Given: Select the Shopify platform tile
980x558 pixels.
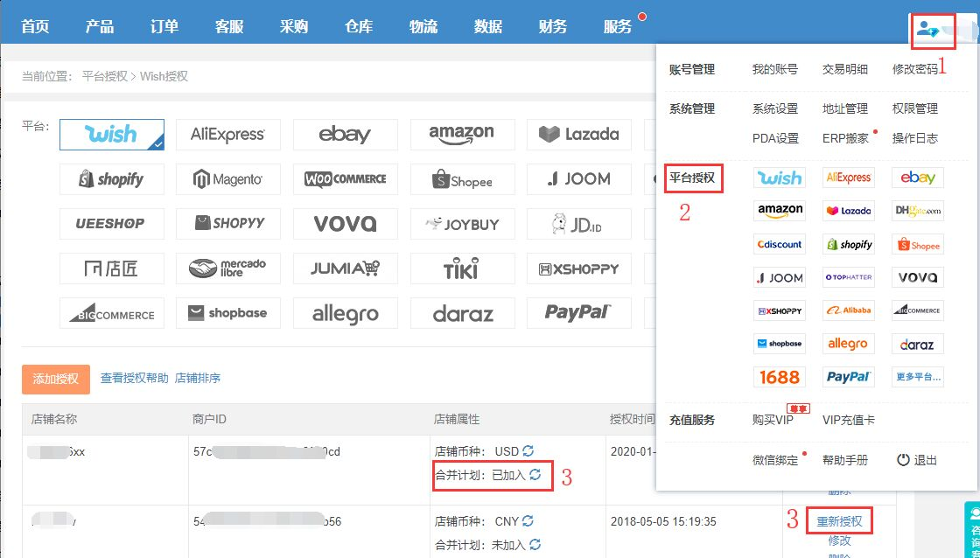Looking at the screenshot, I should point(112,179).
